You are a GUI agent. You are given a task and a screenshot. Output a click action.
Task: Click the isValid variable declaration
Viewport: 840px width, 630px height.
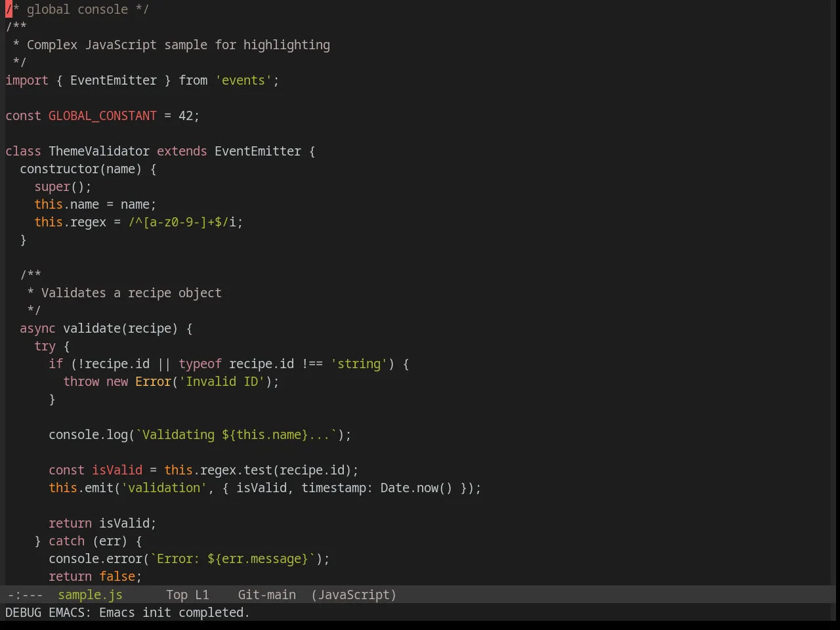[117, 470]
